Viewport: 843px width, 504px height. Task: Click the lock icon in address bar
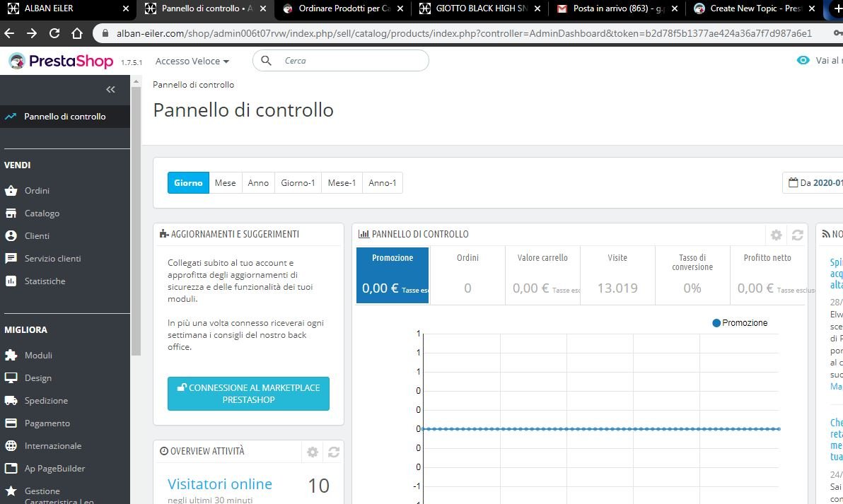tap(105, 33)
